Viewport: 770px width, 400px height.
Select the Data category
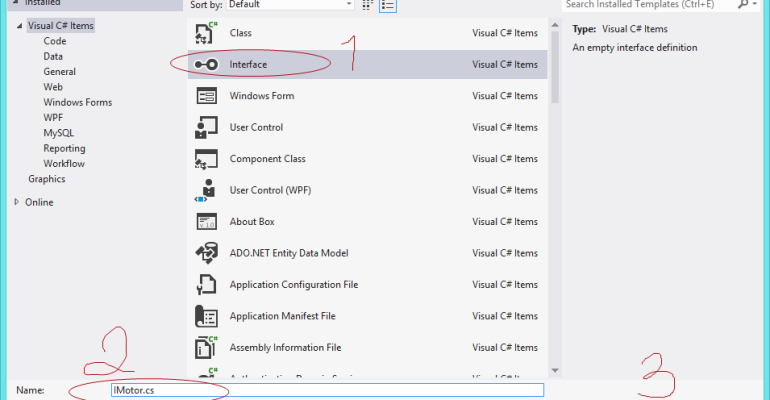pos(53,56)
